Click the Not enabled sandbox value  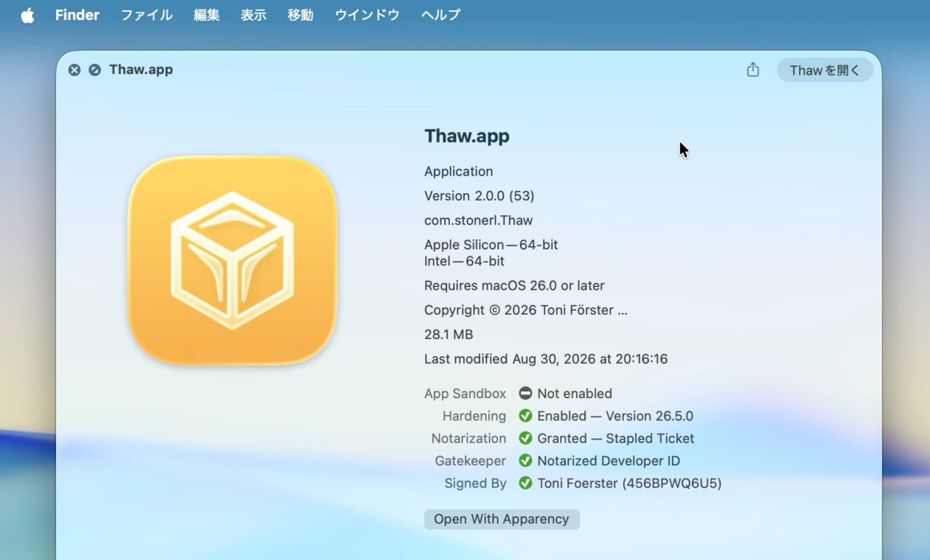coord(575,394)
